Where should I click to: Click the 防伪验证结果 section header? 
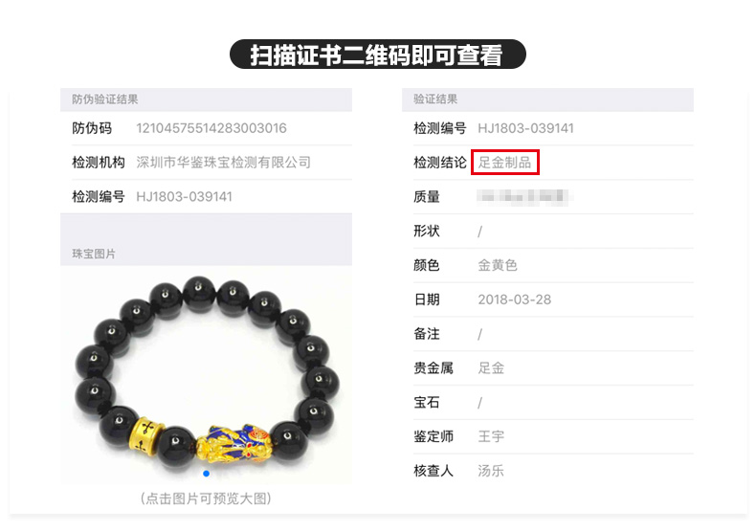(x=105, y=100)
